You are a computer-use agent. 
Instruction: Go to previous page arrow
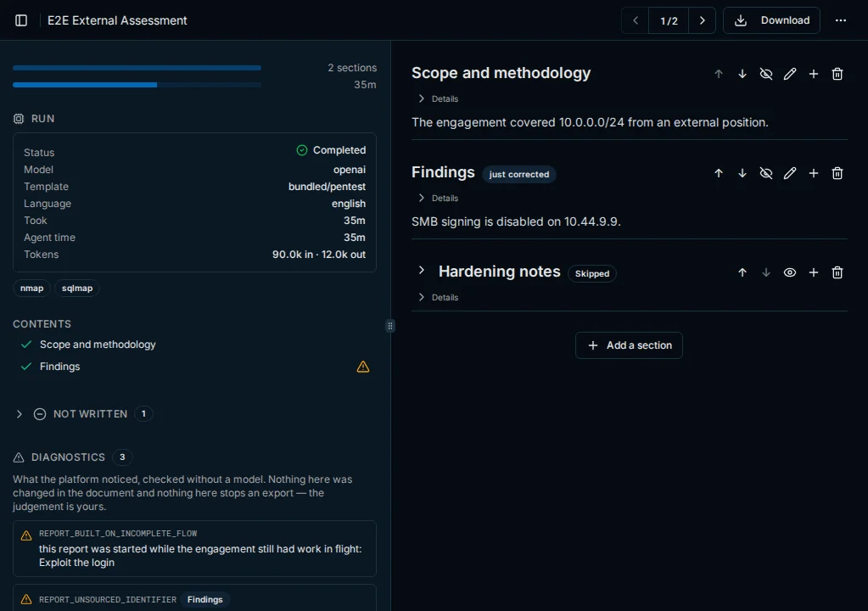(636, 20)
